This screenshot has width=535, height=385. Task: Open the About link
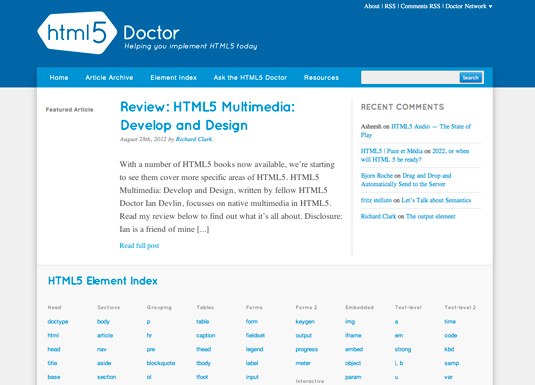tap(372, 6)
